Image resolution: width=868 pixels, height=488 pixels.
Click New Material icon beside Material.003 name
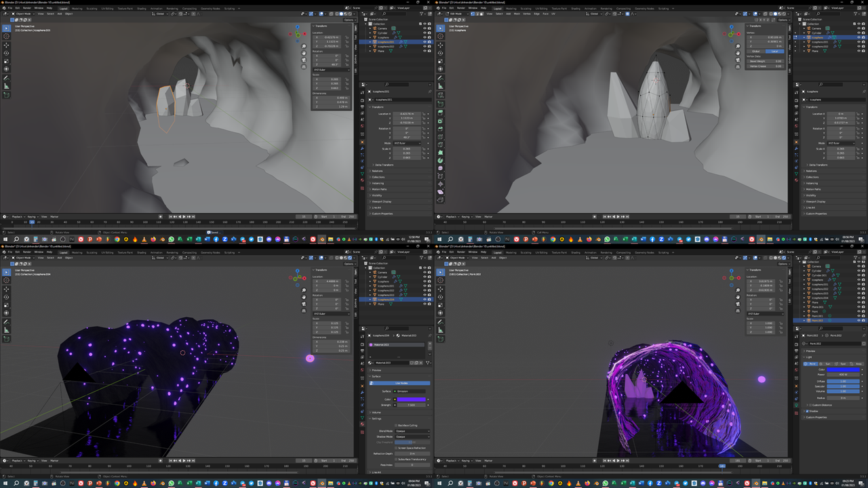point(416,363)
